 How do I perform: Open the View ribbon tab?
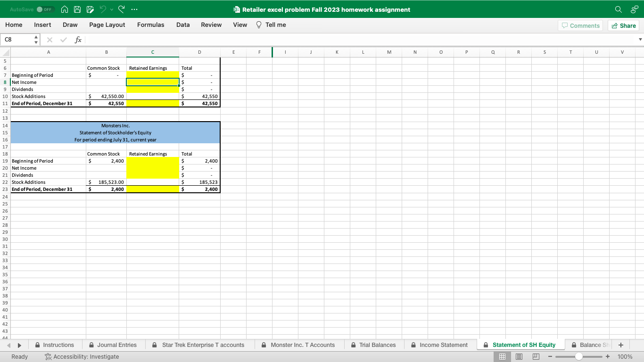point(240,25)
